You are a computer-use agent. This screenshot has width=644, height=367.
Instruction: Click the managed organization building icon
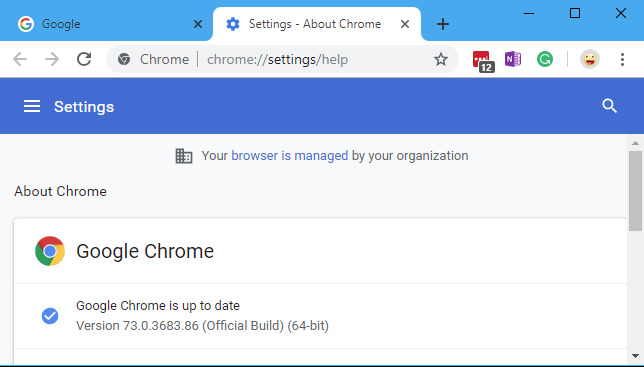pos(184,156)
